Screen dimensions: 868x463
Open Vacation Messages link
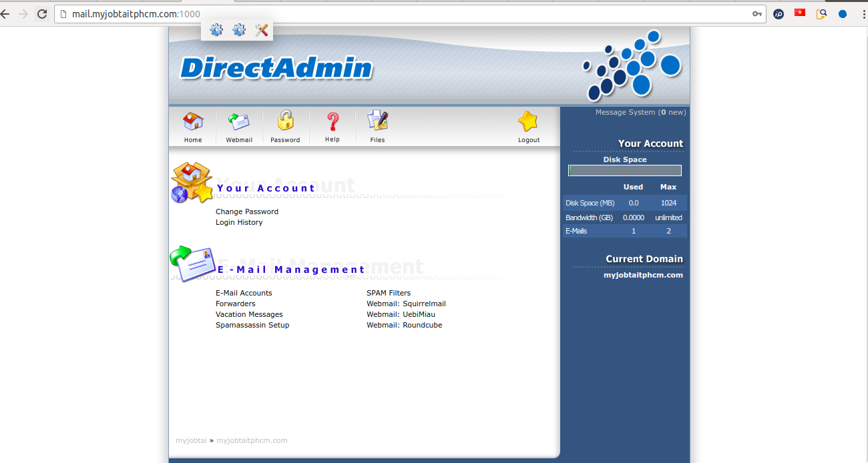point(249,314)
